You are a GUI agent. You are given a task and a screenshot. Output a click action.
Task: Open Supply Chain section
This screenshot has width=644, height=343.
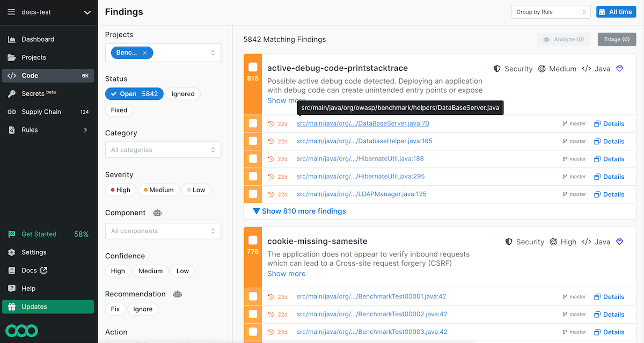pyautogui.click(x=41, y=112)
